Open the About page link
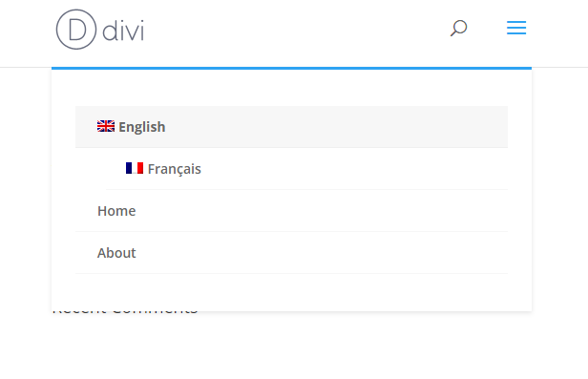This screenshot has height=379, width=588. pyautogui.click(x=116, y=253)
